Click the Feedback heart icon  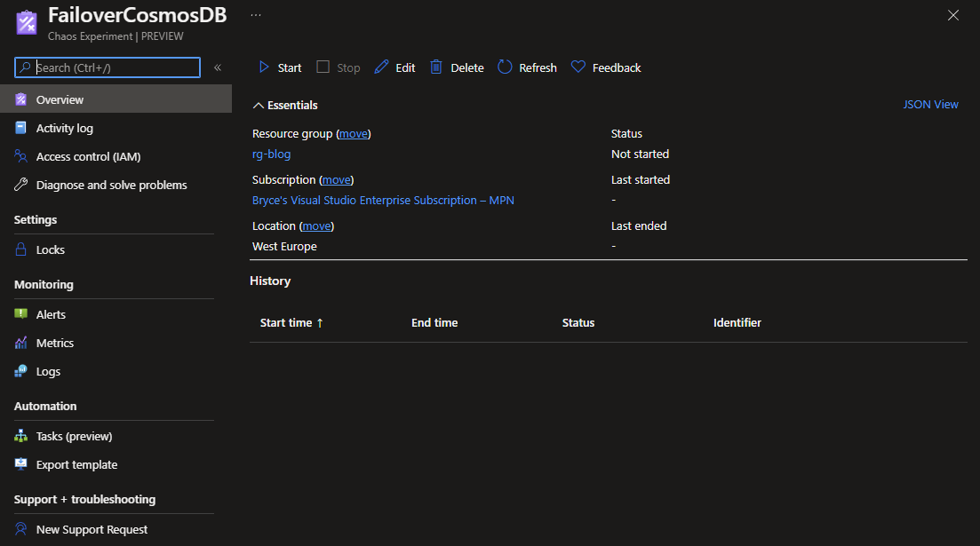pyautogui.click(x=578, y=67)
